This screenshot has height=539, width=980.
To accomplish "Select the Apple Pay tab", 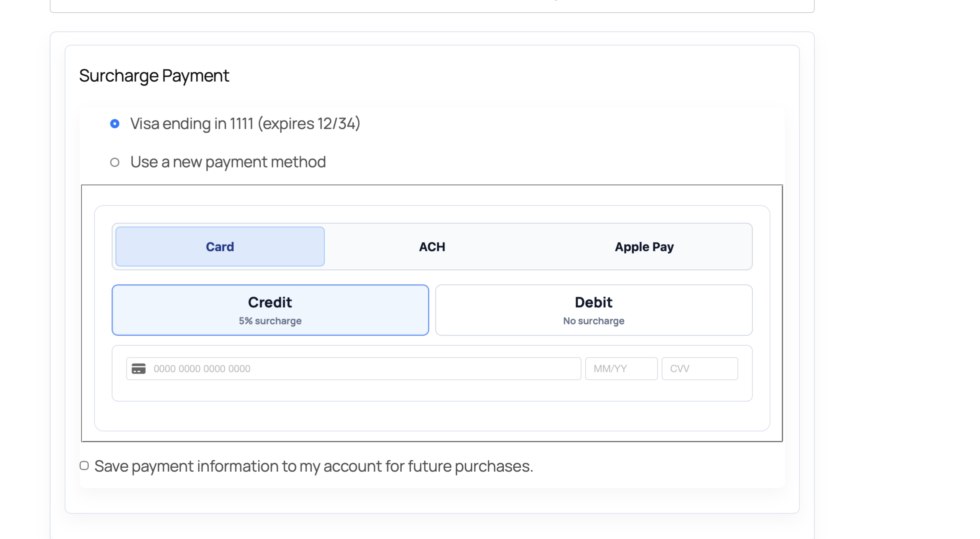I will pyautogui.click(x=644, y=247).
